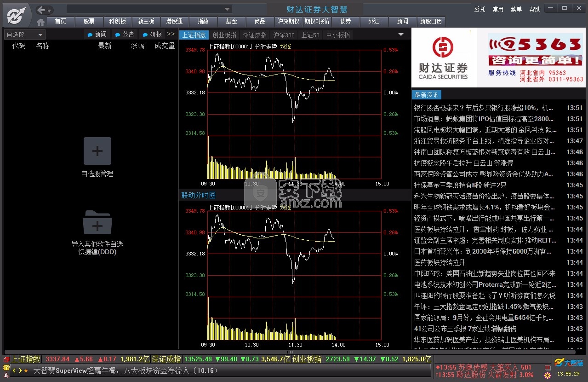Open the gear settings icon in ticker panel

tap(547, 376)
